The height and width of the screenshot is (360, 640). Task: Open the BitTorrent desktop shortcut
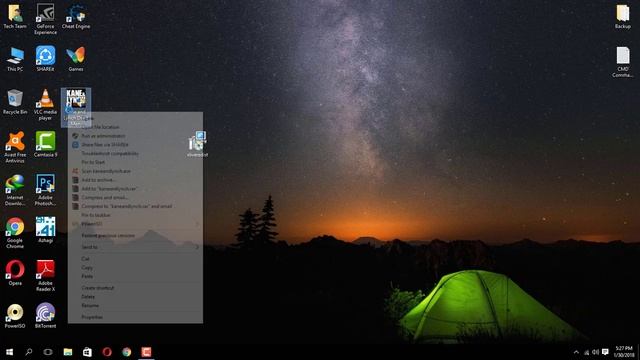point(45,316)
